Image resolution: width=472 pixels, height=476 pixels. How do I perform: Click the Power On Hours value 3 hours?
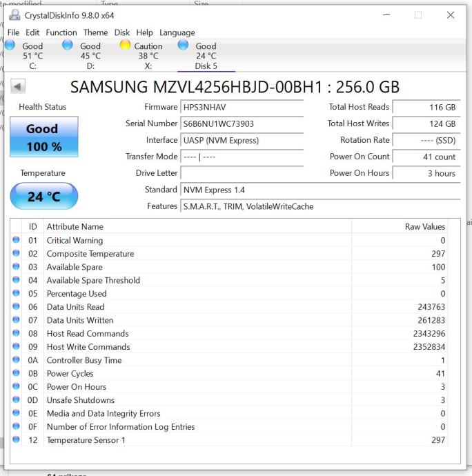pyautogui.click(x=426, y=173)
